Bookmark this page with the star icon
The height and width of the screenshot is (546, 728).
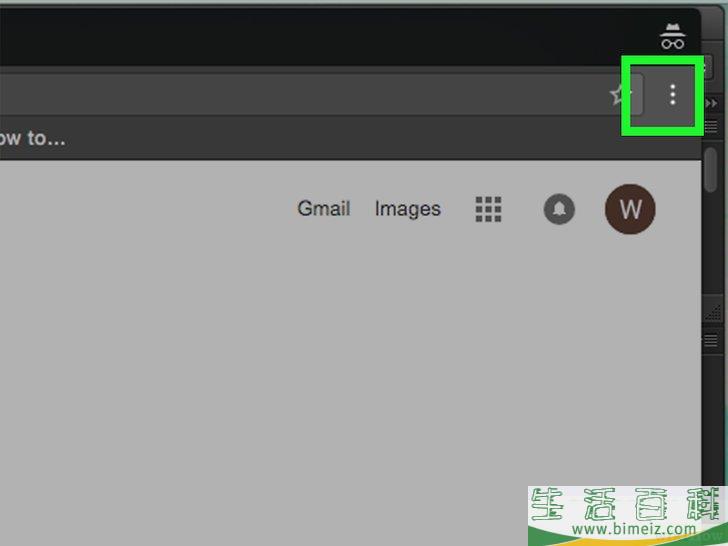tap(619, 95)
